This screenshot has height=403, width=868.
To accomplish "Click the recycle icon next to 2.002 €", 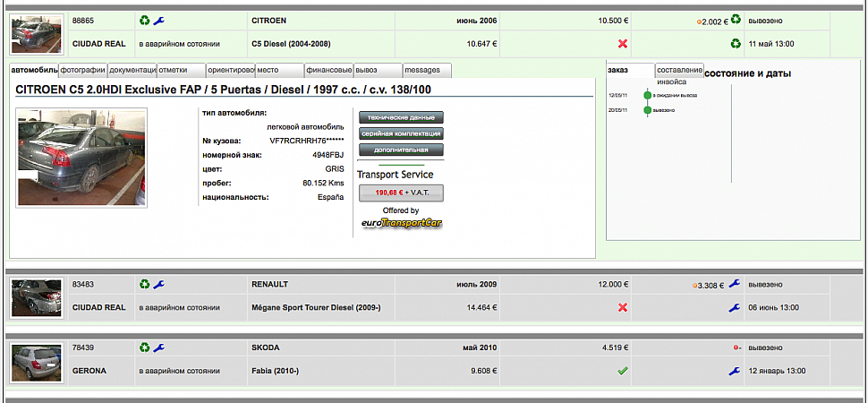I will click(736, 20).
